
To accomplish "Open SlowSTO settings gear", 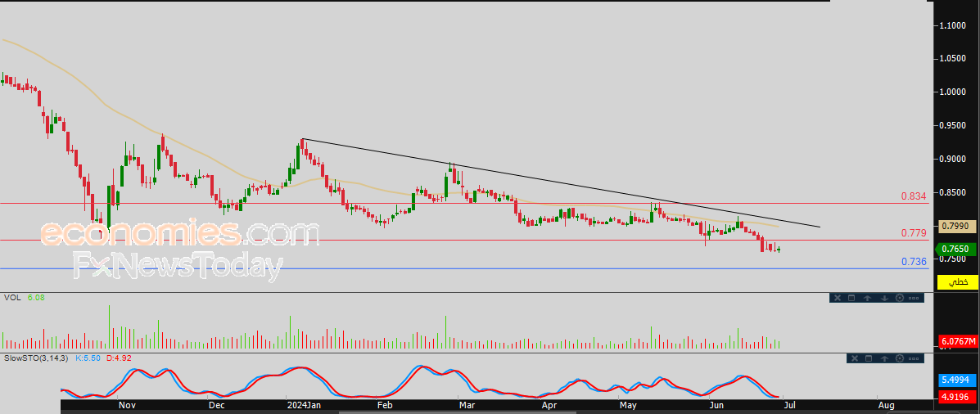I will (x=900, y=358).
